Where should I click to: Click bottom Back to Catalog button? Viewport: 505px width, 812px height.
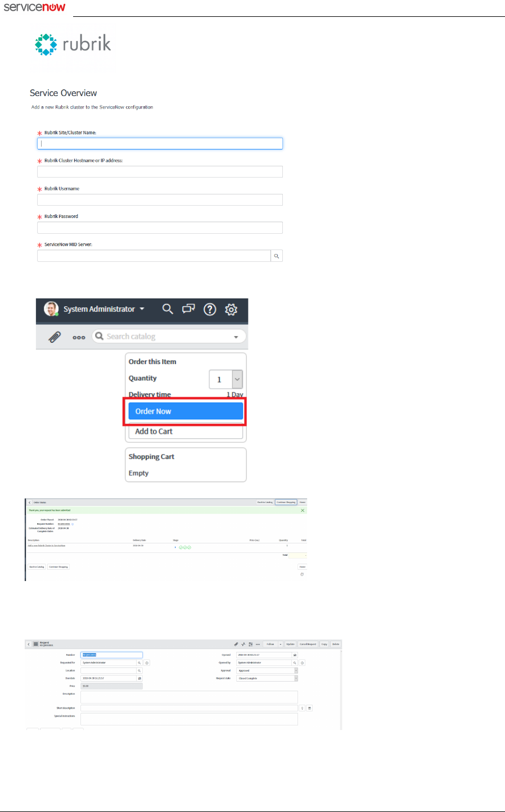tap(37, 567)
